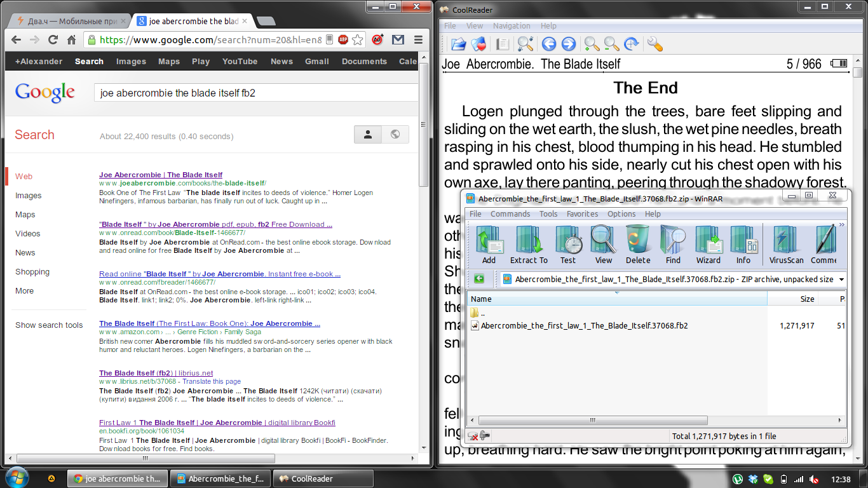
Task: Click the find text icon in CoolReader
Action: tap(525, 44)
